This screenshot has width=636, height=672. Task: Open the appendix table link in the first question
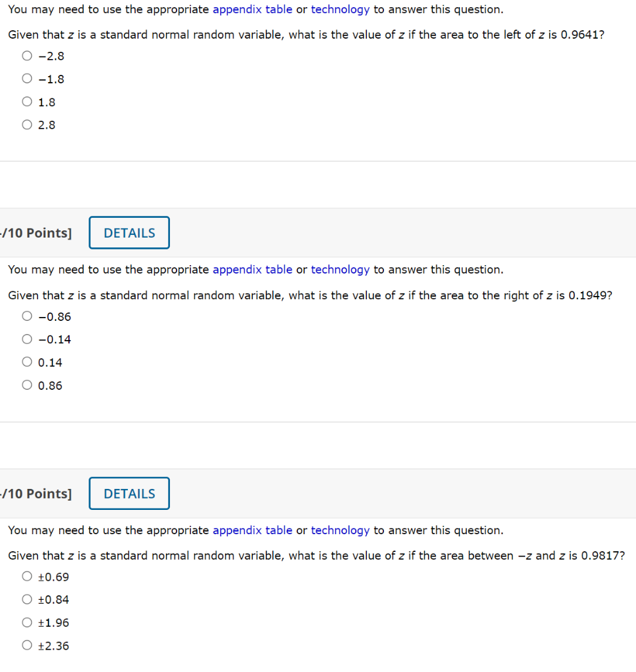pos(252,9)
